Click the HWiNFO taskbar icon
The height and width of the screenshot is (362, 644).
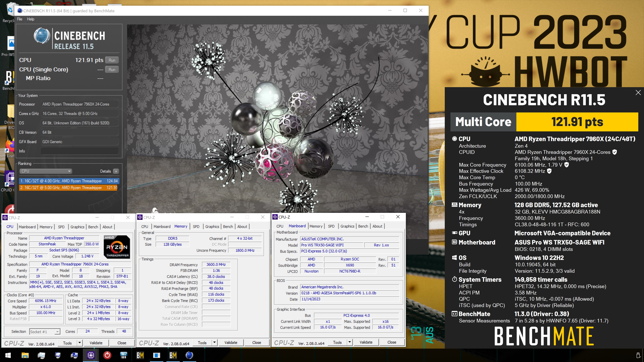(x=124, y=355)
